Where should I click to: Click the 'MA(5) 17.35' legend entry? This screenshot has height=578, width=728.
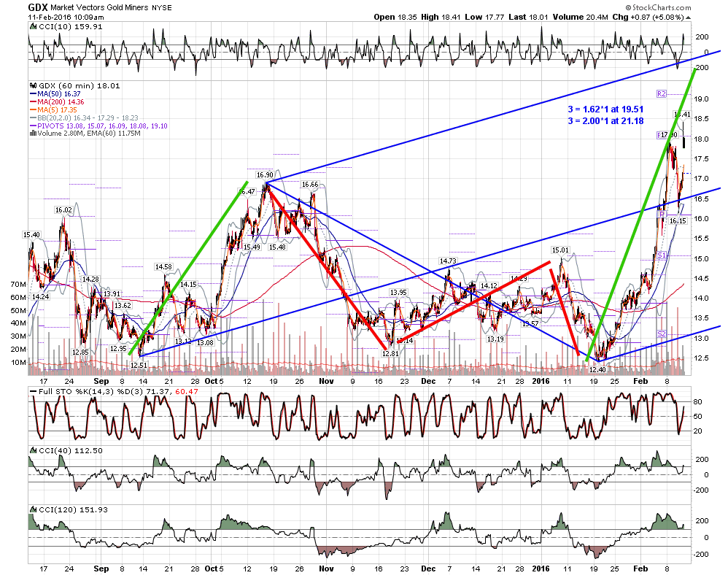click(x=53, y=109)
